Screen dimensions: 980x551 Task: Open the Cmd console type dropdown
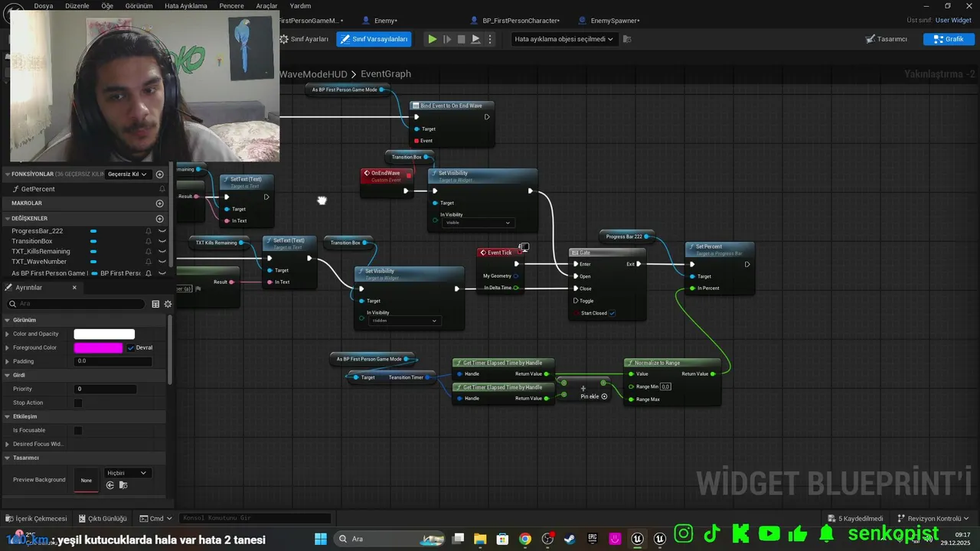(x=156, y=518)
